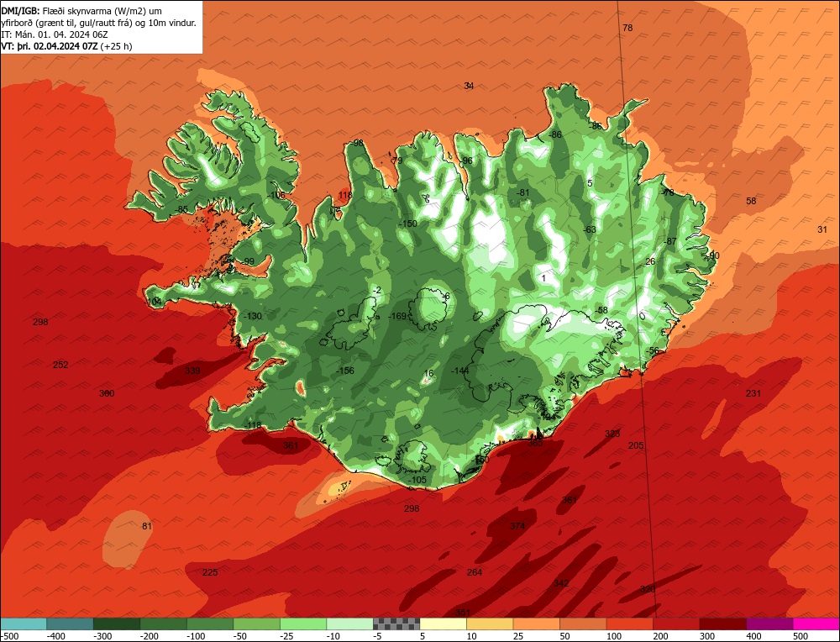Click the legend label '200'
The image size is (840, 642).
[660, 636]
